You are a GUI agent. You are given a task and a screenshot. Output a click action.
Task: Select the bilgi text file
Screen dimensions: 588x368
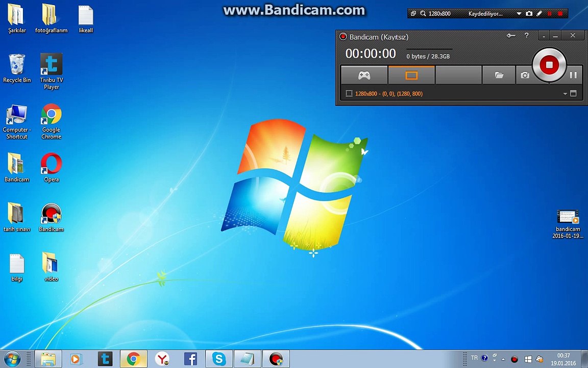click(17, 267)
